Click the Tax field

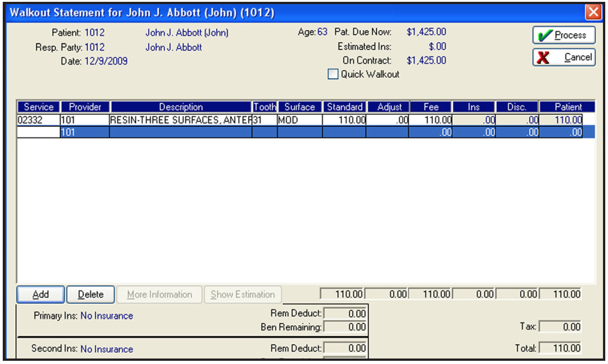pyautogui.click(x=561, y=327)
